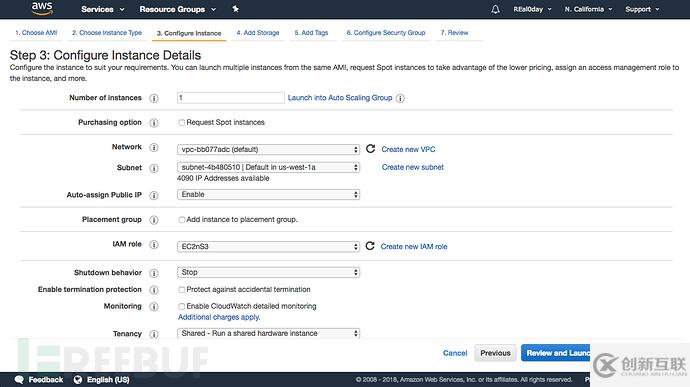Image resolution: width=690 pixels, height=387 pixels.
Task: Click the Previous button
Action: pos(495,353)
